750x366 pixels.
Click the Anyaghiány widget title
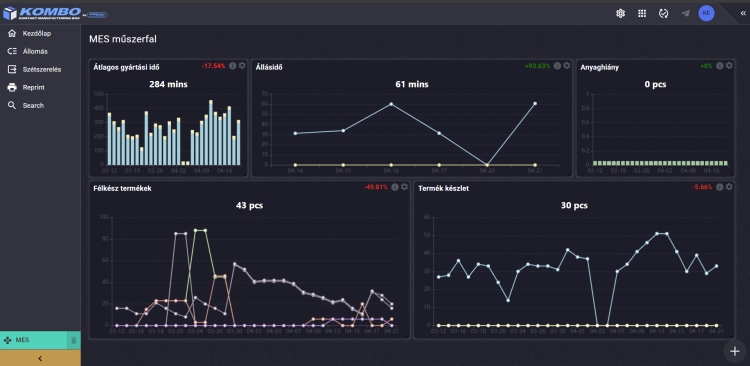tap(599, 67)
